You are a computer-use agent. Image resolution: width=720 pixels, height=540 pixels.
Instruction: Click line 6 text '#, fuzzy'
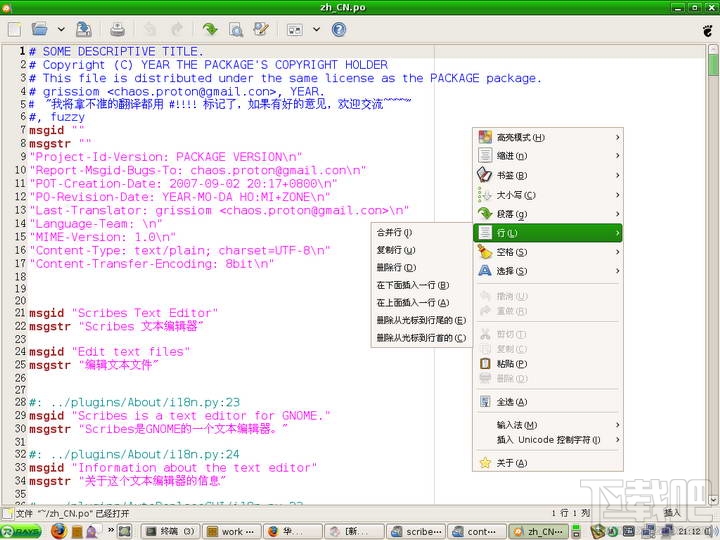57,117
